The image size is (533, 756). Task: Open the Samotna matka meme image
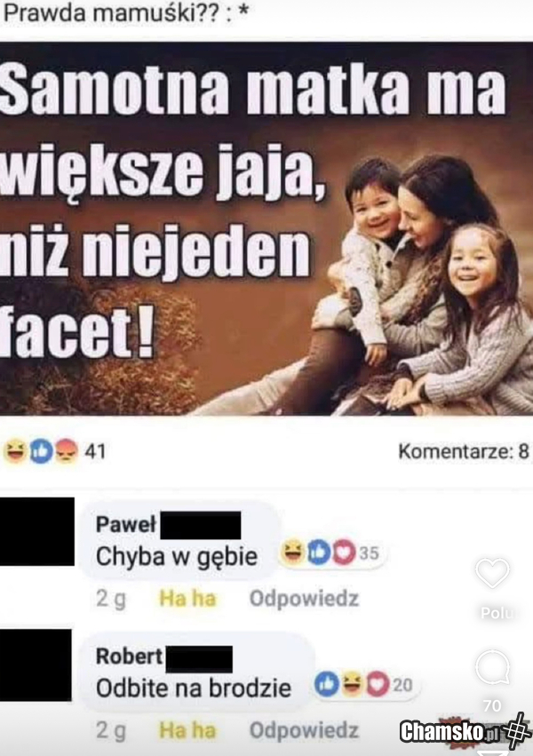coord(266,229)
